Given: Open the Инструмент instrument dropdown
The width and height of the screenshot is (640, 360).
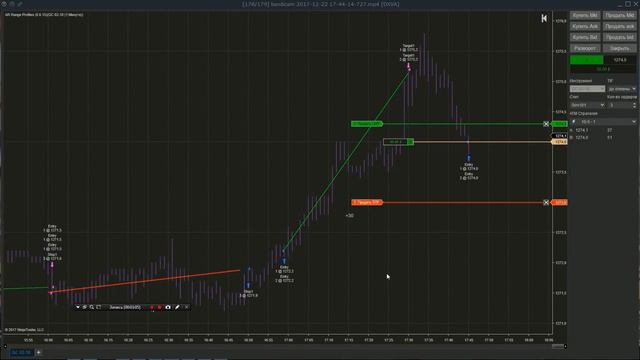Looking at the screenshot, I should [587, 89].
